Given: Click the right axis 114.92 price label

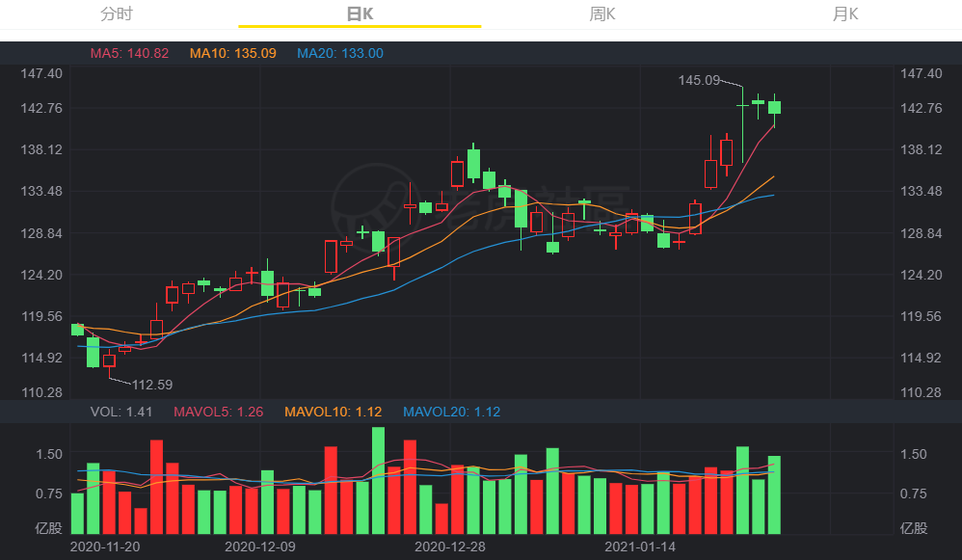Looking at the screenshot, I should point(921,358).
